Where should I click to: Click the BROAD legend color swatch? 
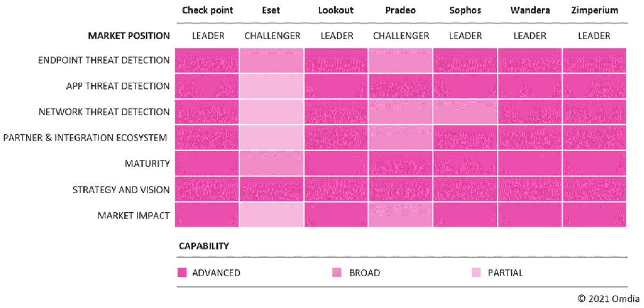[337, 273]
